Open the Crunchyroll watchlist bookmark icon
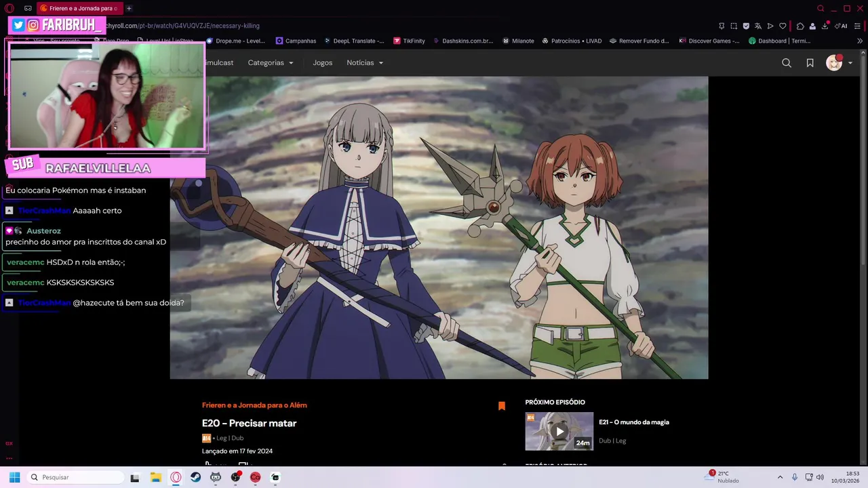Viewport: 868px width, 488px height. 810,62
